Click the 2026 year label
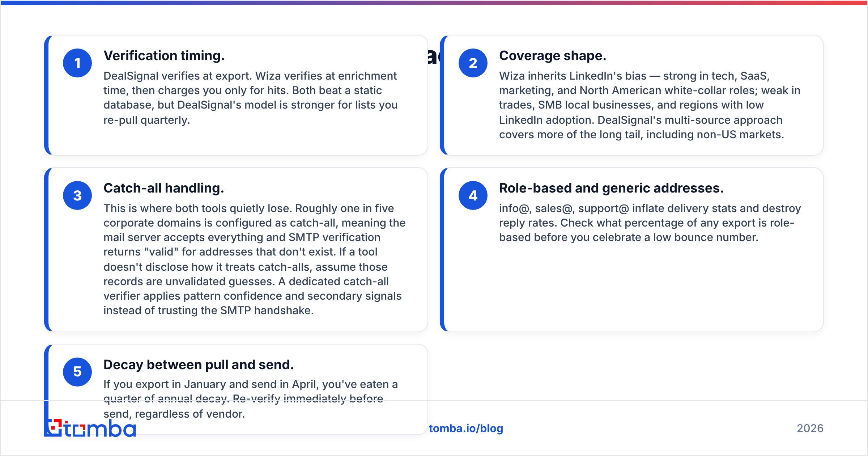This screenshot has width=868, height=456. [x=810, y=428]
